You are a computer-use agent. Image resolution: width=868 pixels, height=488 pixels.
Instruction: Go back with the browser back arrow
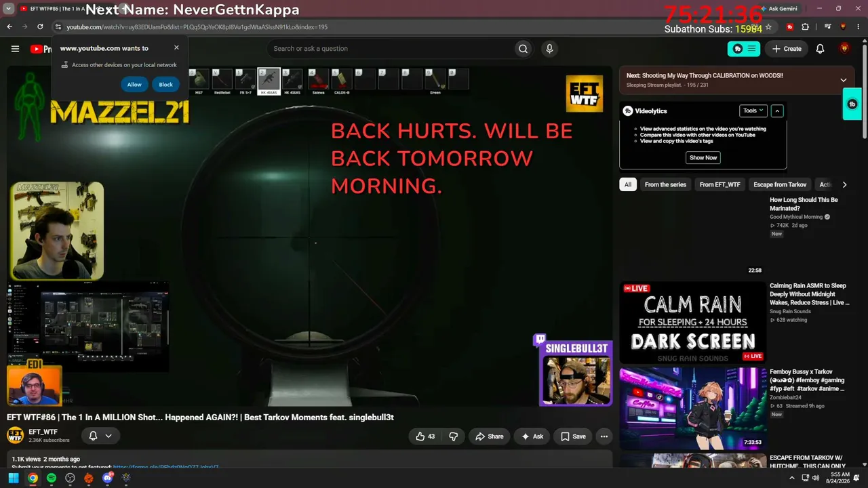pyautogui.click(x=9, y=27)
